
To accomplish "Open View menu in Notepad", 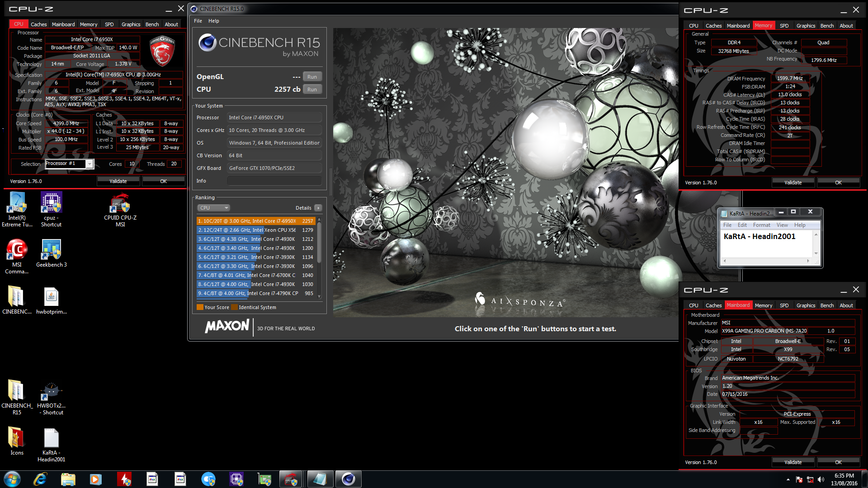I will click(x=782, y=225).
